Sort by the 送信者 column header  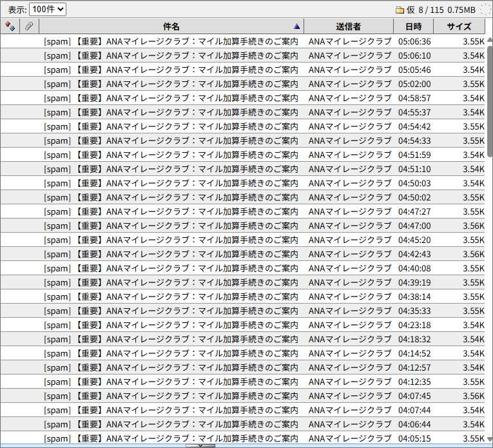point(349,26)
